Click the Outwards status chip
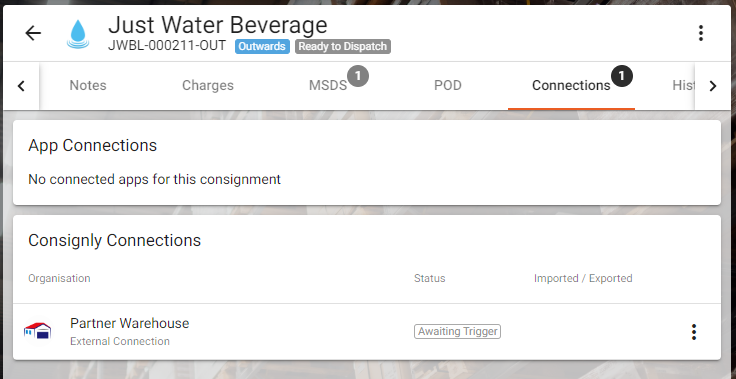736x379 pixels. tap(262, 46)
